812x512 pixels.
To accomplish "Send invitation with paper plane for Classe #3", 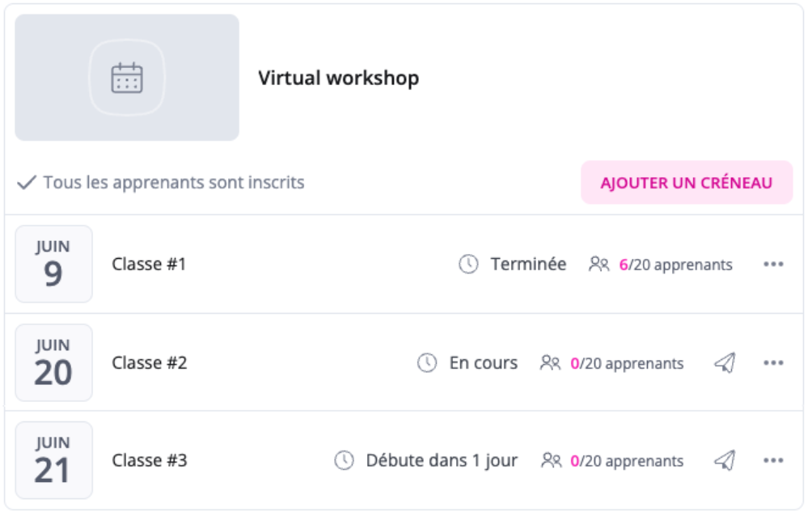I will [x=725, y=460].
